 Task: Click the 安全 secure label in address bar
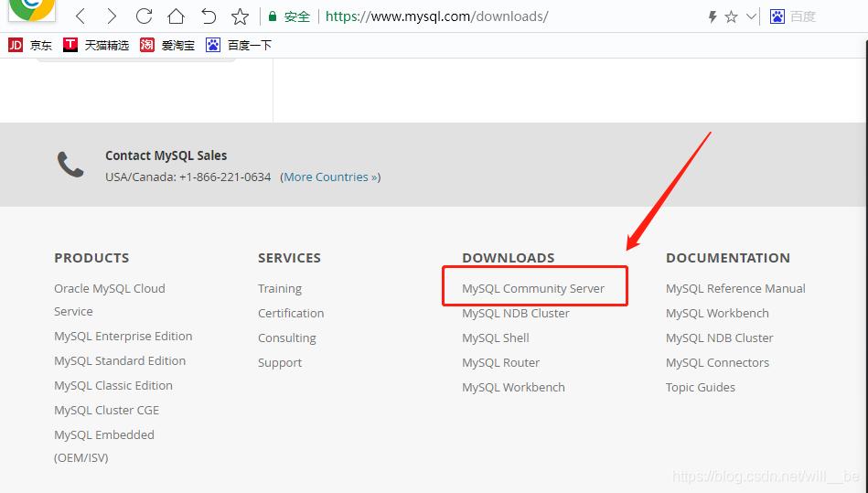[296, 17]
